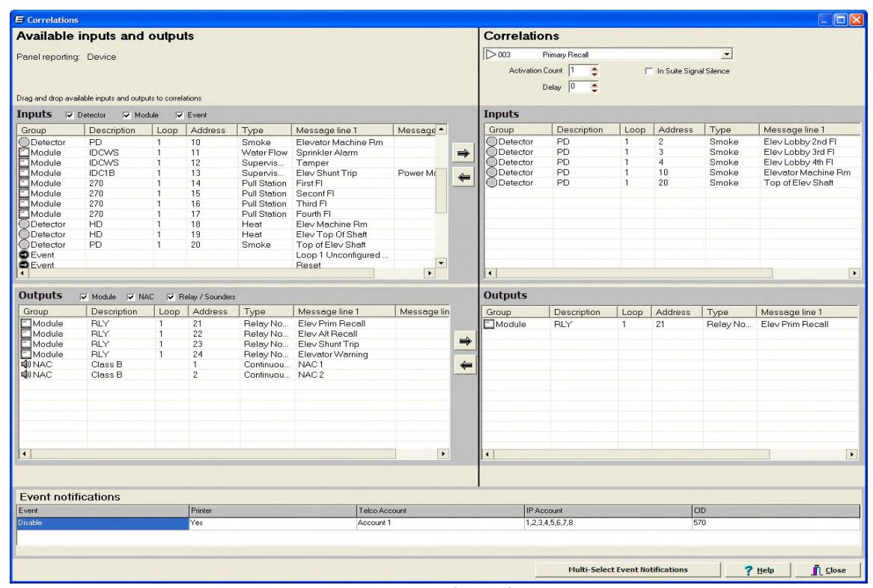The height and width of the screenshot is (588, 873).
Task: Click module icon of address 13 Elev Shunt Trip input
Action: click(x=24, y=173)
